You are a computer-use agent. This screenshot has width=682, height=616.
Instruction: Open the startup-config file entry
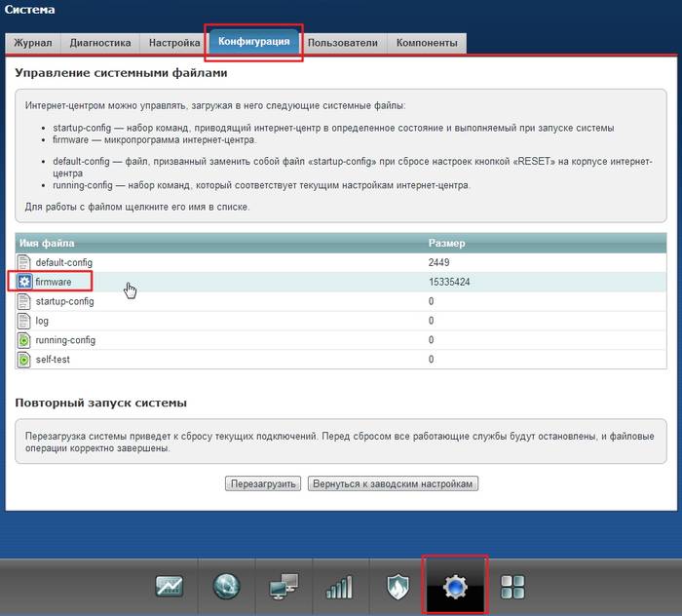click(x=64, y=301)
